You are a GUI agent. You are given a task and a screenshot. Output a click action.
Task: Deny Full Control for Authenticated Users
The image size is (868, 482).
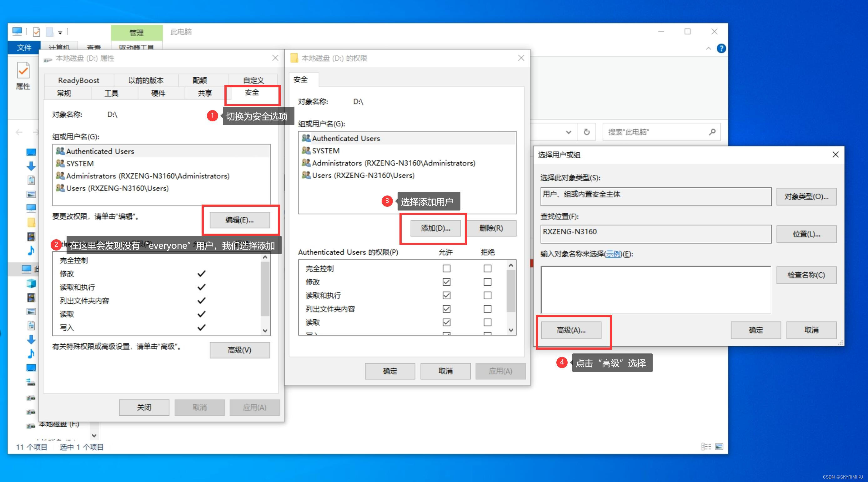487,268
